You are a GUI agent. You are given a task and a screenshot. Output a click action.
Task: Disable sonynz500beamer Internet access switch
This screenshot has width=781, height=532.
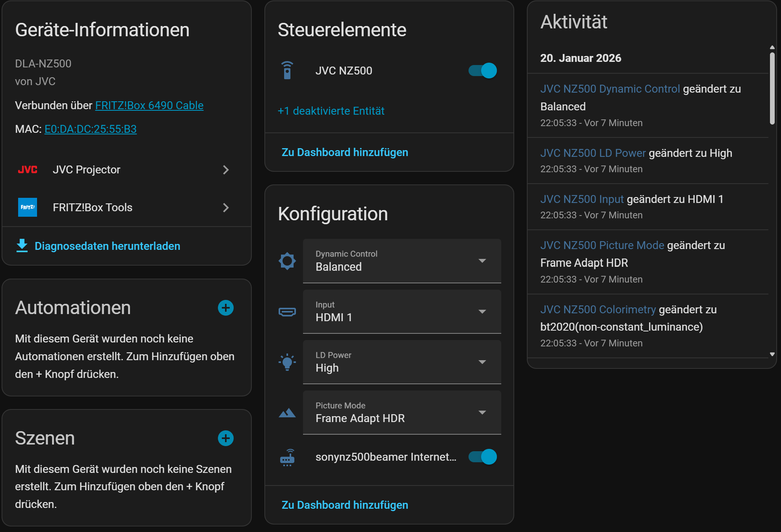click(x=483, y=457)
